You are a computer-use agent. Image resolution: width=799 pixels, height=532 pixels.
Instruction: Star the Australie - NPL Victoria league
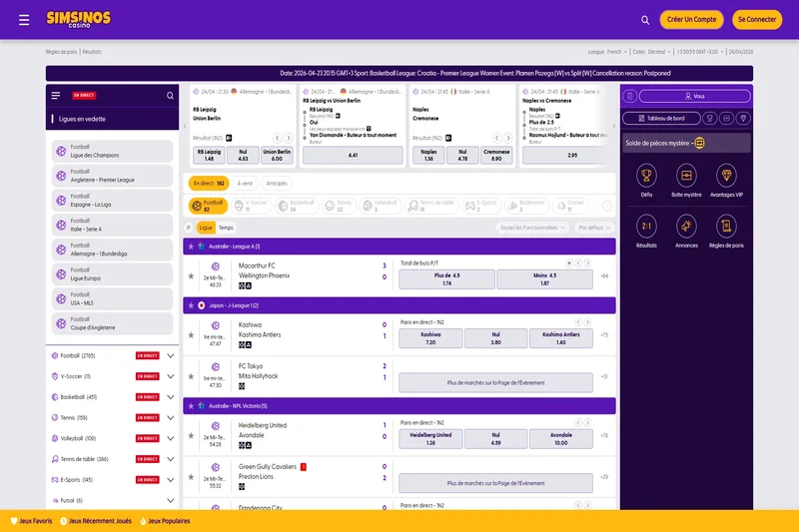click(191, 406)
